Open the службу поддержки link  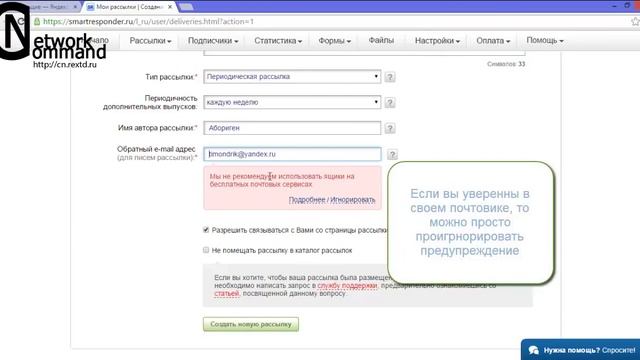pyautogui.click(x=347, y=285)
